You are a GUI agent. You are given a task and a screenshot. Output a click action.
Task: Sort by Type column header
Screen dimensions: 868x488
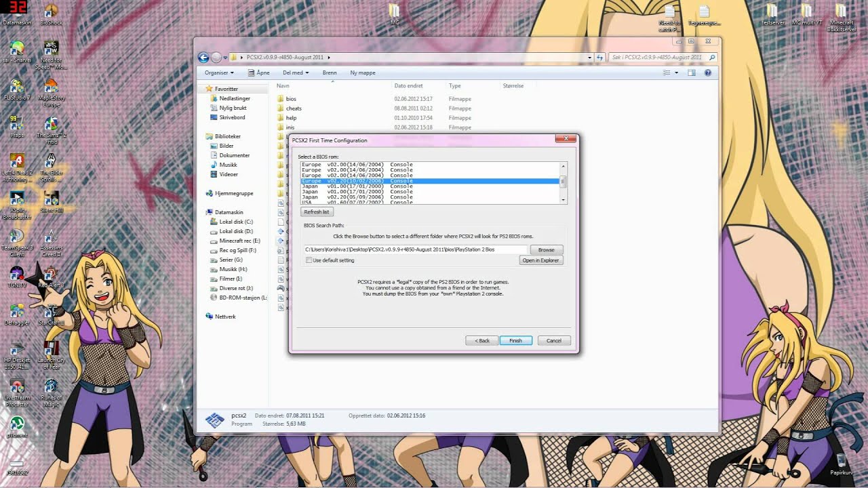tap(473, 85)
